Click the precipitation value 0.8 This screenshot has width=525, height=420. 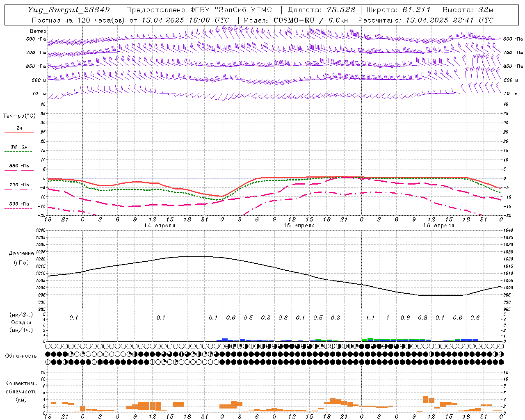[x=422, y=318]
